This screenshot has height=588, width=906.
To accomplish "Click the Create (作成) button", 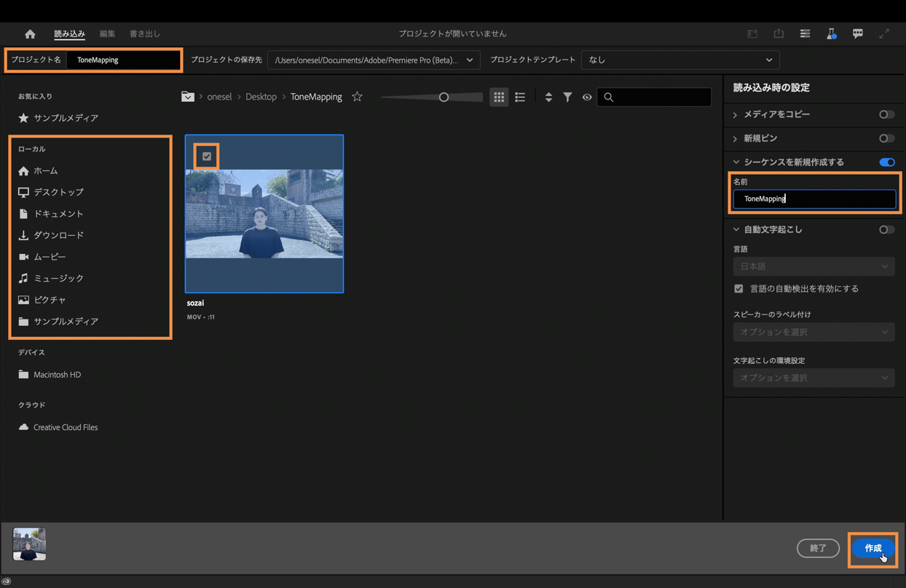I will [872, 548].
